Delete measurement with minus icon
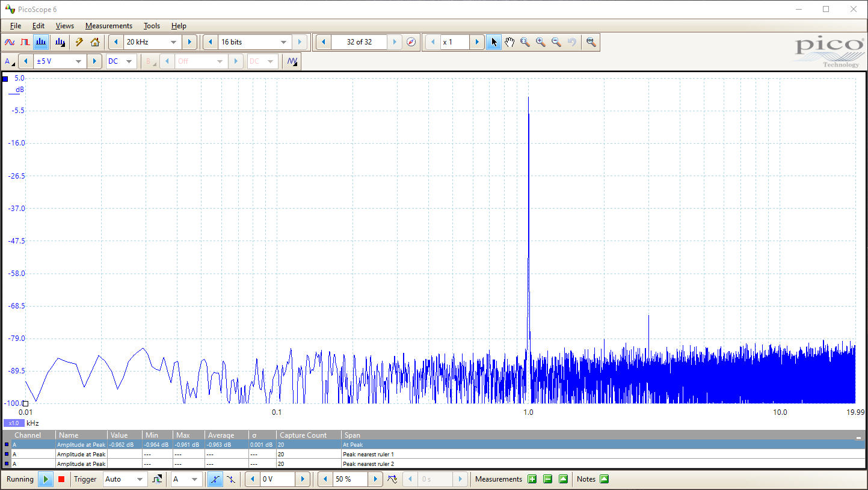The height and width of the screenshot is (490, 868). 547,479
